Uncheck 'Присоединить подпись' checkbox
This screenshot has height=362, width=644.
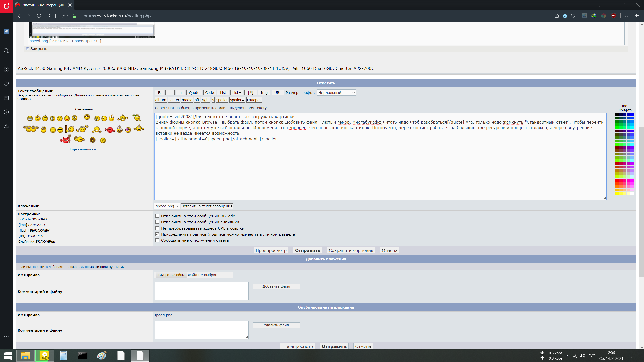(x=157, y=234)
